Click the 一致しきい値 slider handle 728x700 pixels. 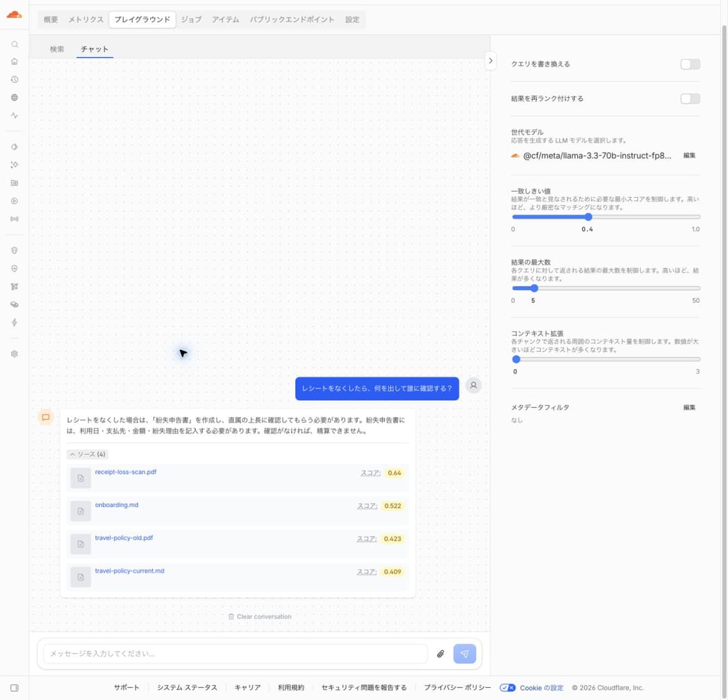coord(588,217)
